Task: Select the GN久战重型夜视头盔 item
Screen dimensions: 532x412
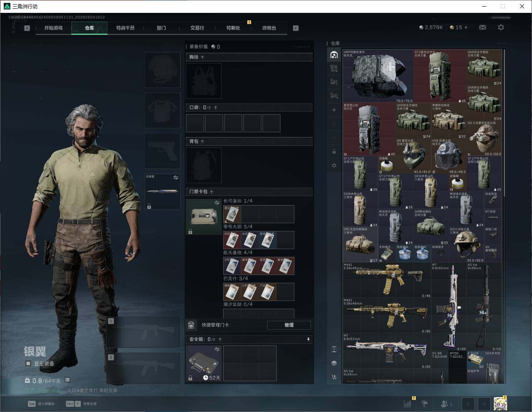Action: point(484,138)
